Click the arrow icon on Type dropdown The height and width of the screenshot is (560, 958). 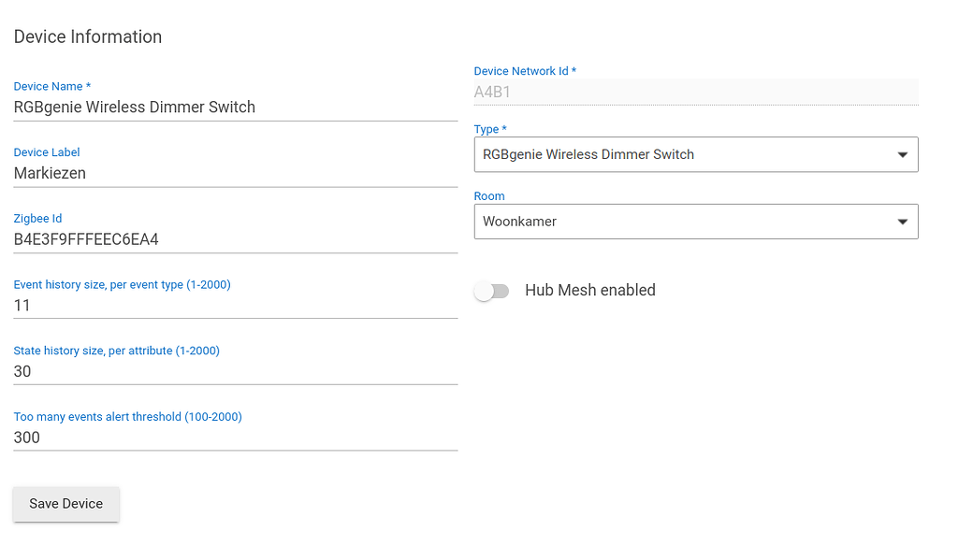902,155
